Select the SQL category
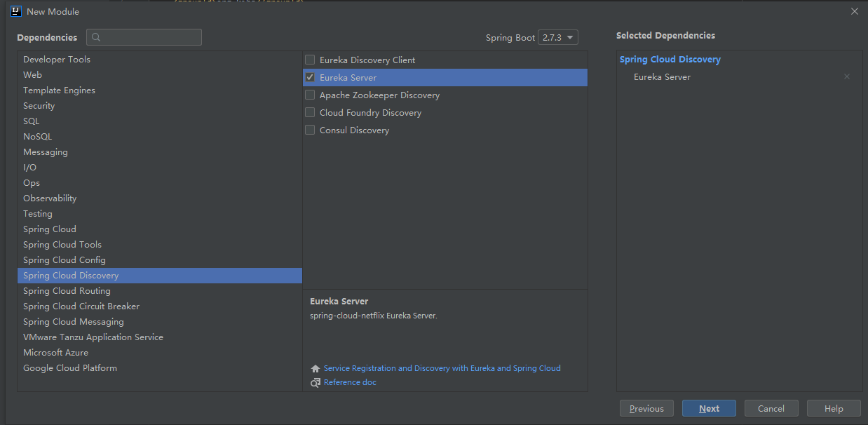 click(160, 121)
